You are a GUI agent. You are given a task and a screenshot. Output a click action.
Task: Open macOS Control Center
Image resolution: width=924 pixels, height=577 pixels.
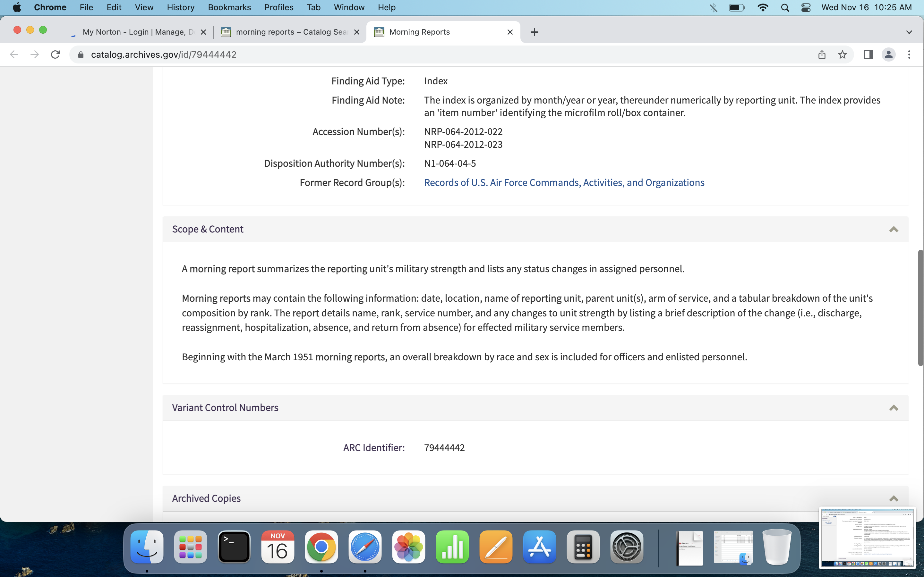(806, 8)
